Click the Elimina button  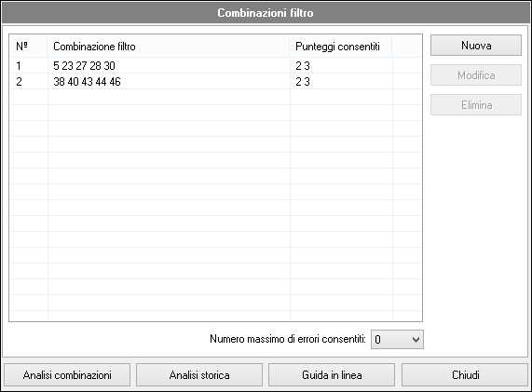476,105
